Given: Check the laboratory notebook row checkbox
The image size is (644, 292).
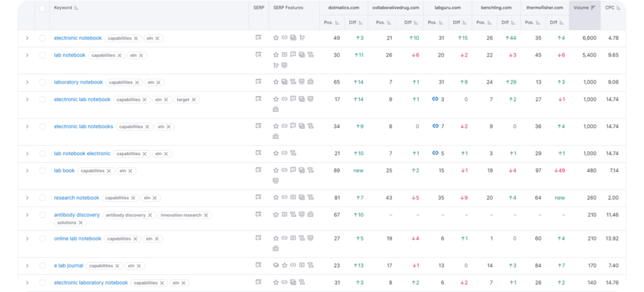Looking at the screenshot, I should tap(42, 82).
